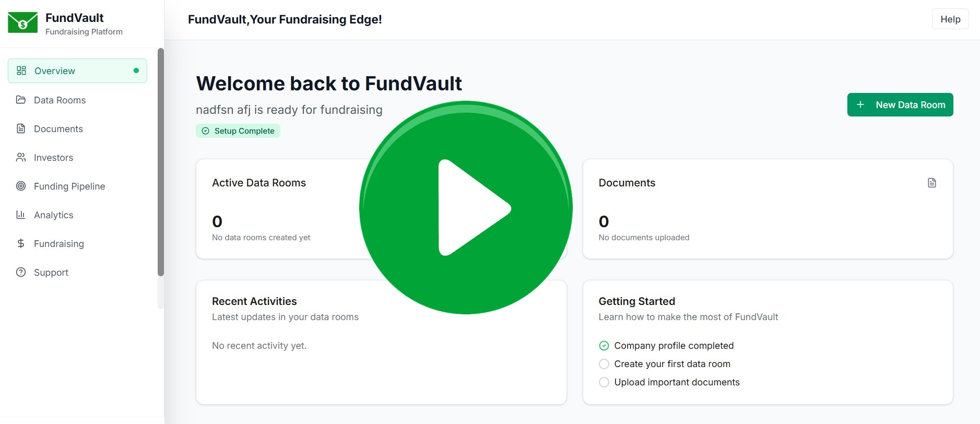Check the Upload important documents item
The image size is (980, 424).
604,382
